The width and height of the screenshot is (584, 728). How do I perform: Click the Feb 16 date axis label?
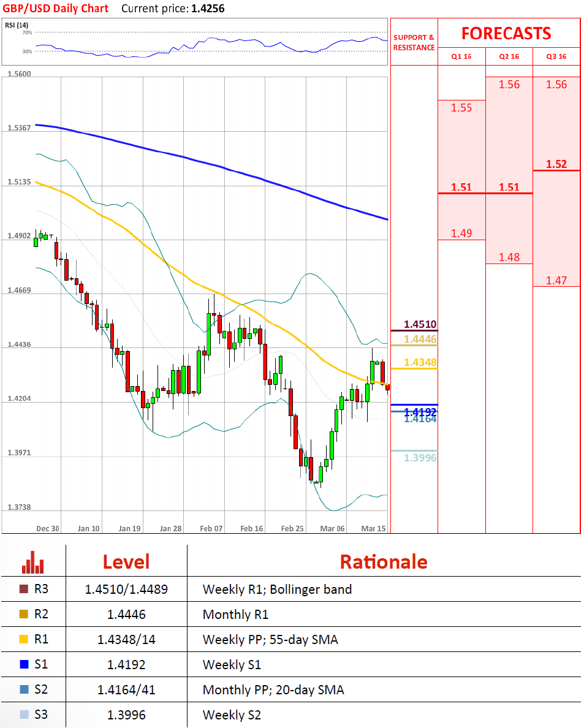(252, 528)
